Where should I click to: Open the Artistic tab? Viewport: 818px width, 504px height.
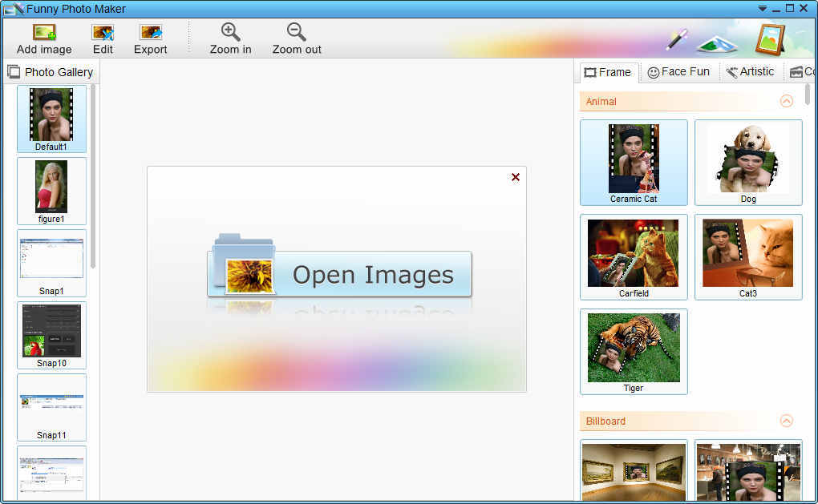click(750, 72)
